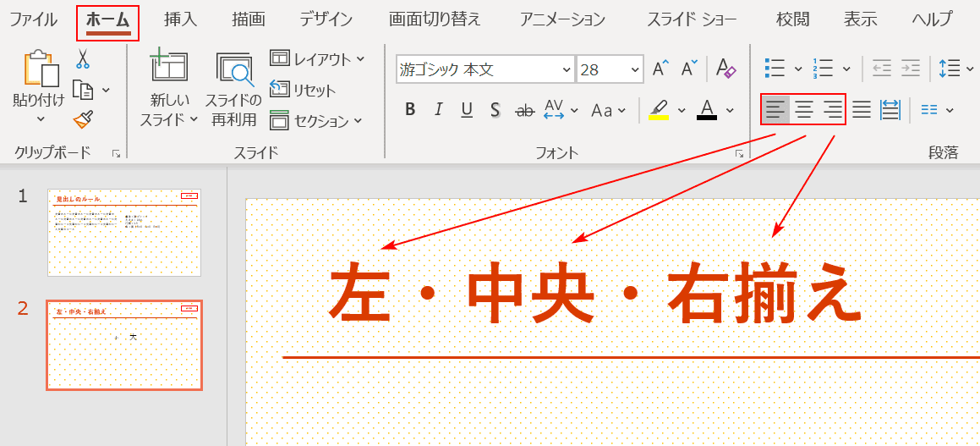Image resolution: width=980 pixels, height=446 pixels.
Task: Select slide 1 thumbnail 見出しのルール
Action: (124, 233)
